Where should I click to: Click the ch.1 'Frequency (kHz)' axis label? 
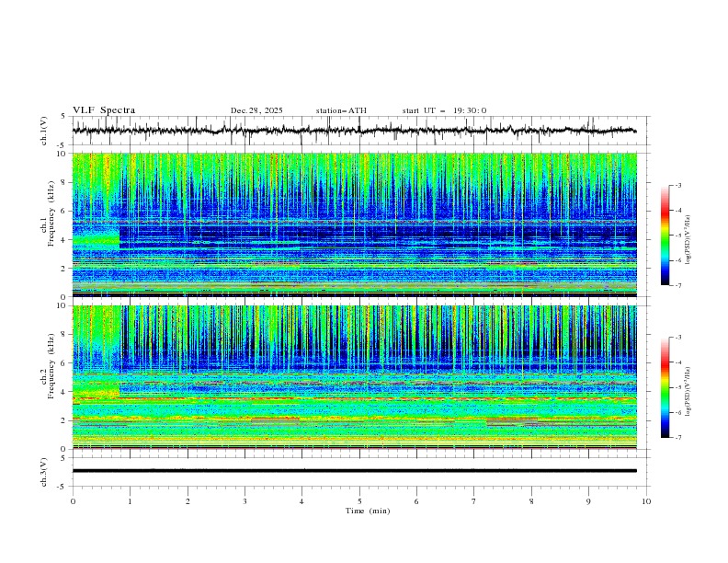pyautogui.click(x=51, y=213)
